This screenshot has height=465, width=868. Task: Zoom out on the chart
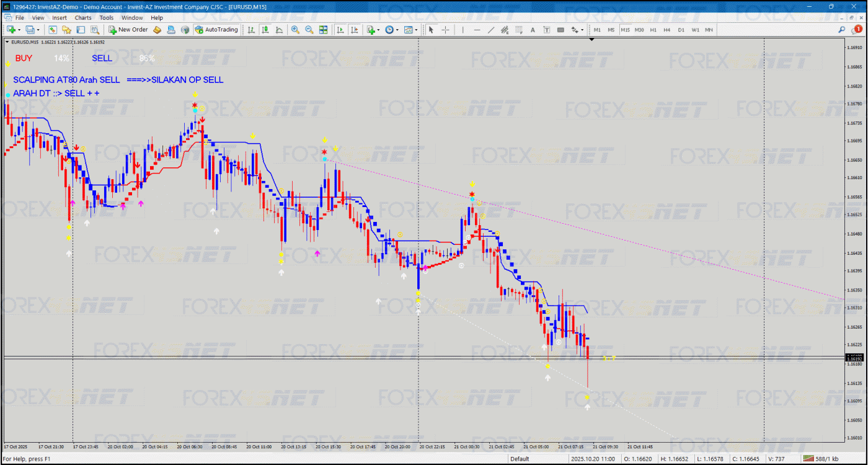coord(309,30)
